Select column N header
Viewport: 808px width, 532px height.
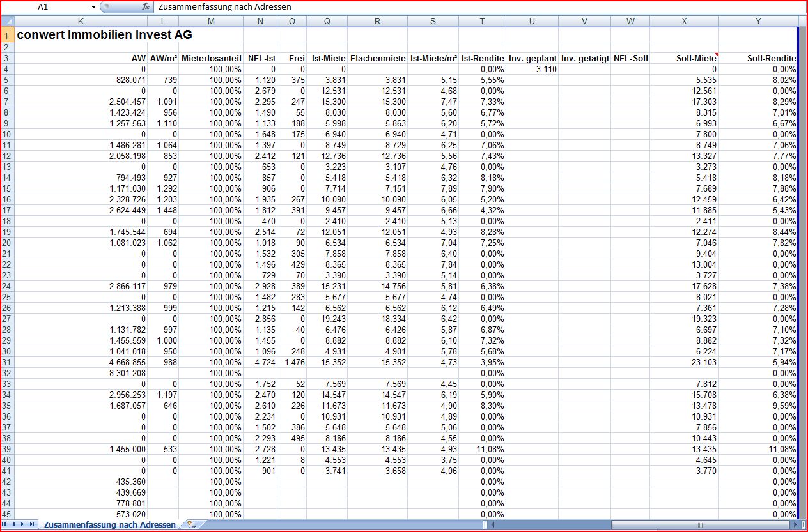click(260, 21)
